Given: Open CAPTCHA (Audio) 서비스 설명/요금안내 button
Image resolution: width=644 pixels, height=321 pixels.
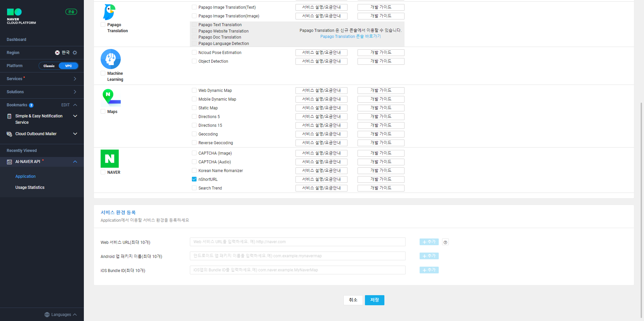Looking at the screenshot, I should (321, 162).
